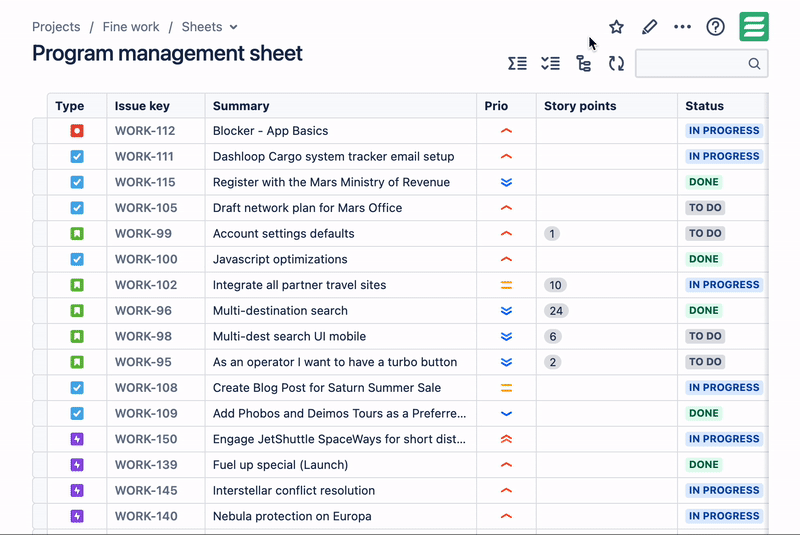The image size is (800, 535).
Task: Click the IN PROGRESS status of WORK-102
Action: click(724, 285)
